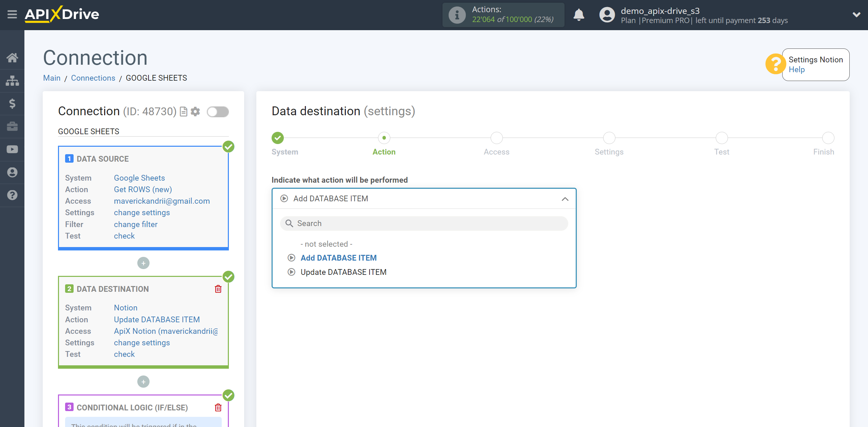The height and width of the screenshot is (427, 868).
Task: Add a block after Data Source
Action: pos(143,263)
